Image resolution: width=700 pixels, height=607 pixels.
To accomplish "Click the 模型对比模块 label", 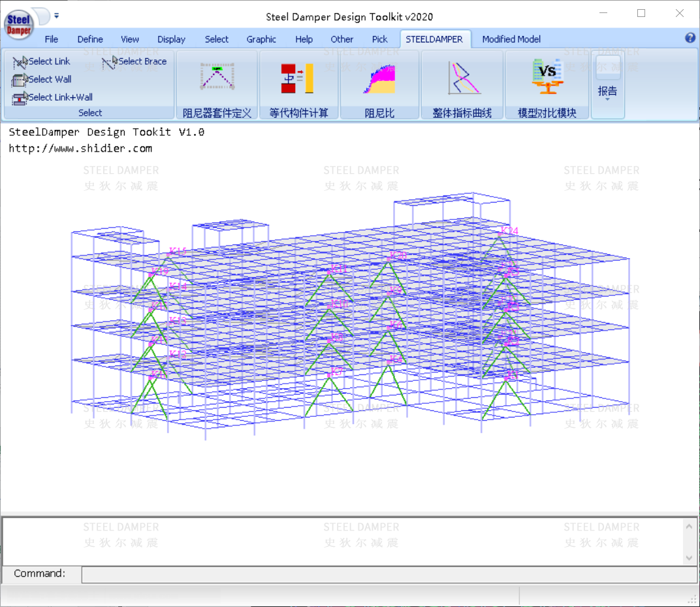I will pos(547,113).
